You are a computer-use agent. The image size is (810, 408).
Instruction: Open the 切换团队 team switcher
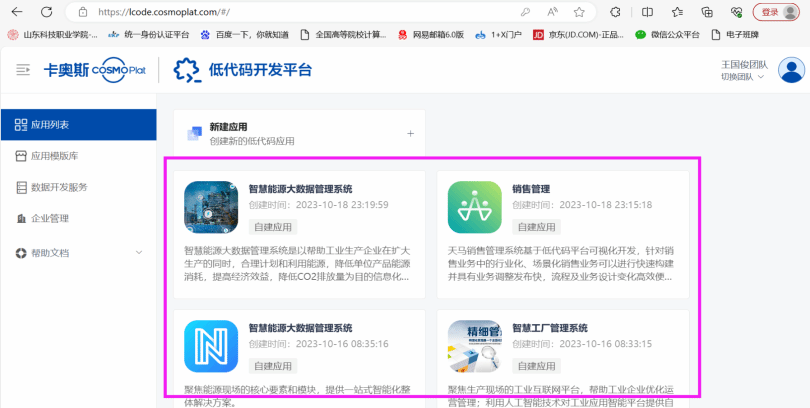coord(742,77)
